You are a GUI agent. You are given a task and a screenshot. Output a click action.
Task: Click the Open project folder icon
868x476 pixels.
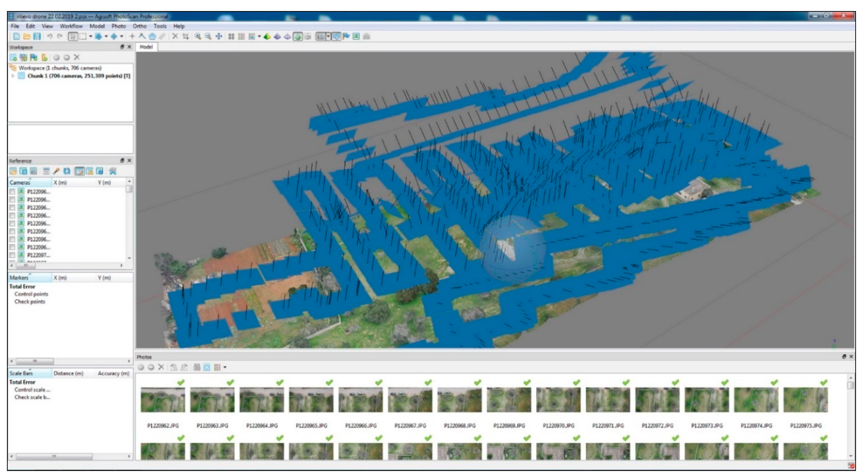pos(27,36)
